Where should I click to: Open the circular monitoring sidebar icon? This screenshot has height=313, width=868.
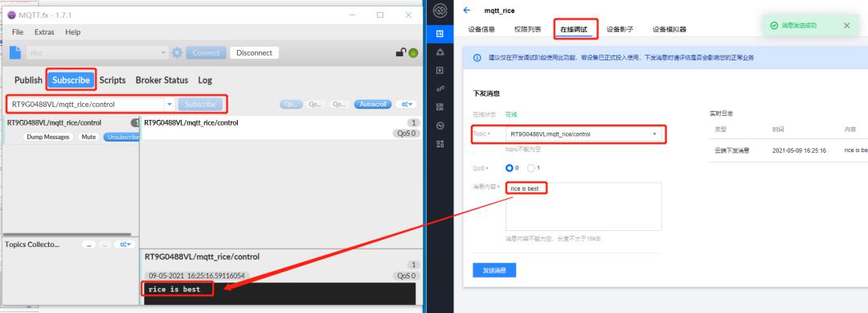pyautogui.click(x=440, y=126)
